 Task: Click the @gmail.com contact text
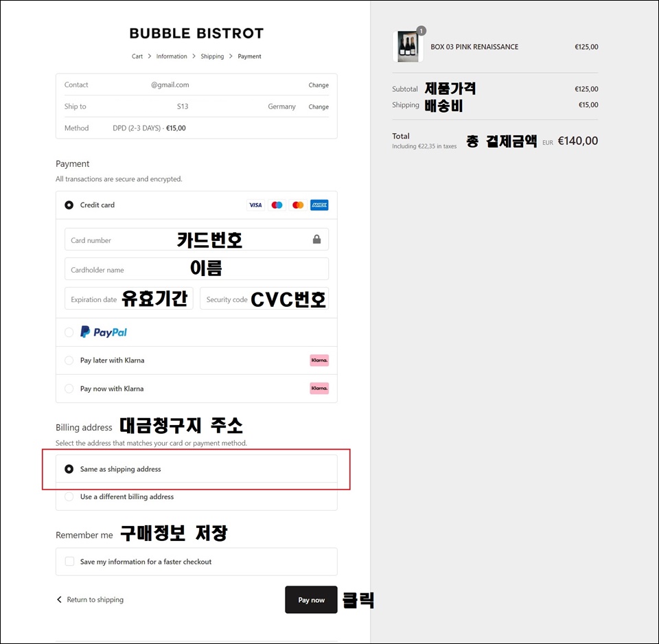[170, 85]
